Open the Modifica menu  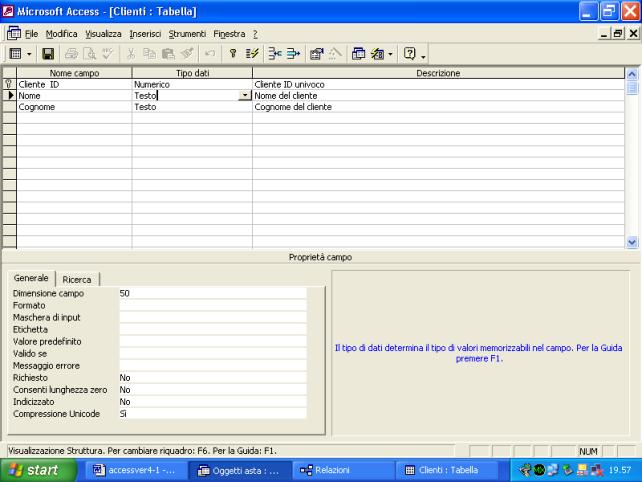coord(61,34)
